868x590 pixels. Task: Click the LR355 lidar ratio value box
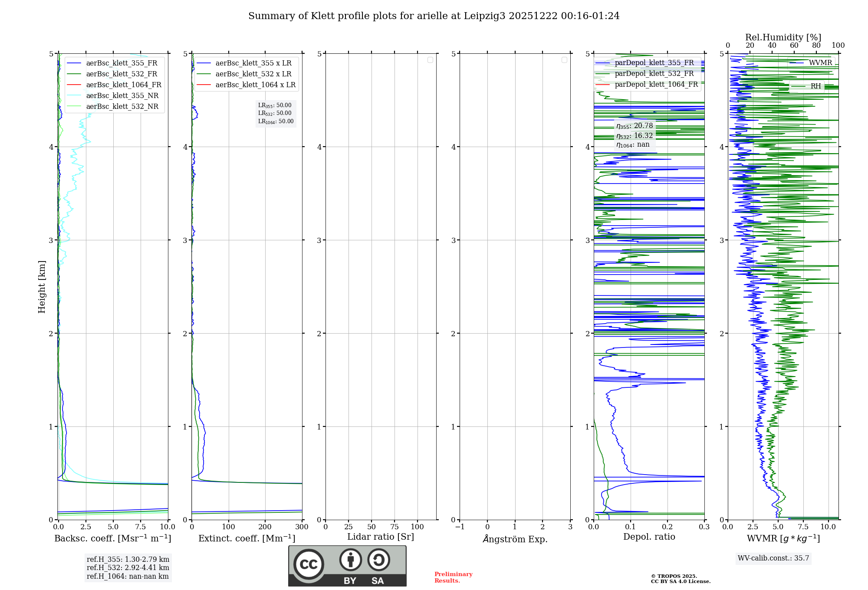275,105
